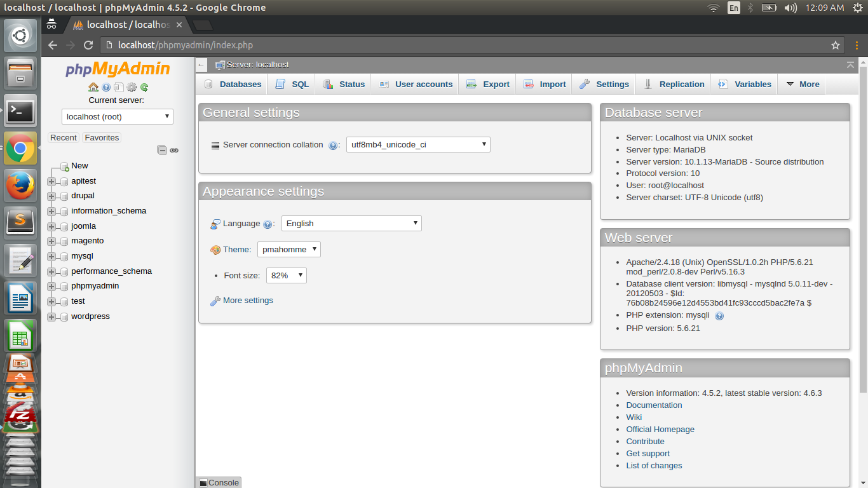Open the Contribute link
868x488 pixels.
(645, 442)
